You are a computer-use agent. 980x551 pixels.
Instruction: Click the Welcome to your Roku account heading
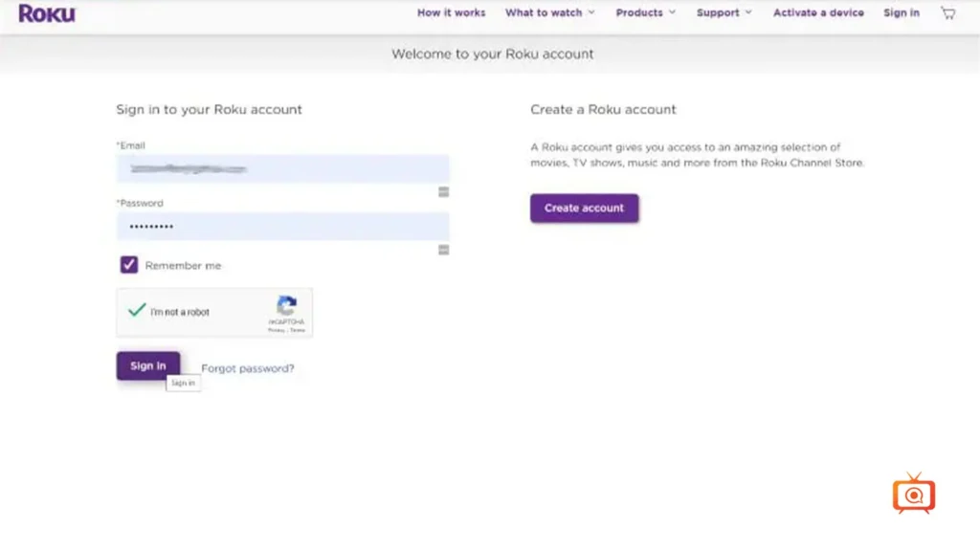coord(493,54)
